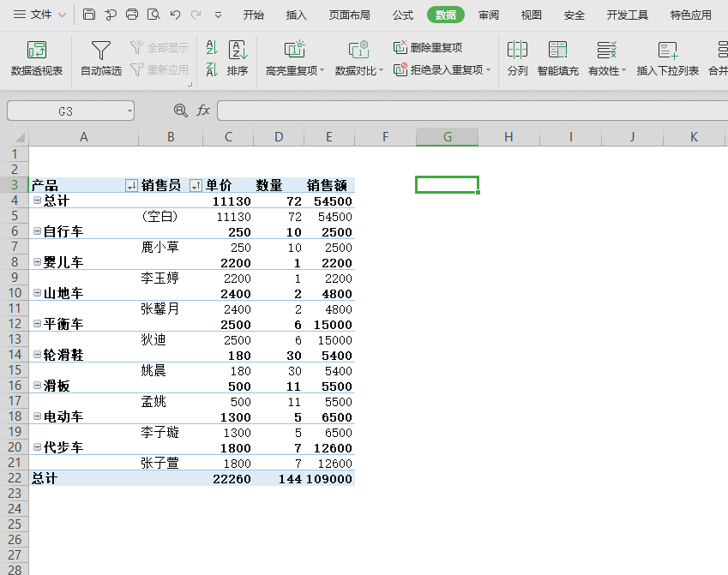Click 重新应用 filter button
This screenshot has width=728, height=575.
[159, 69]
